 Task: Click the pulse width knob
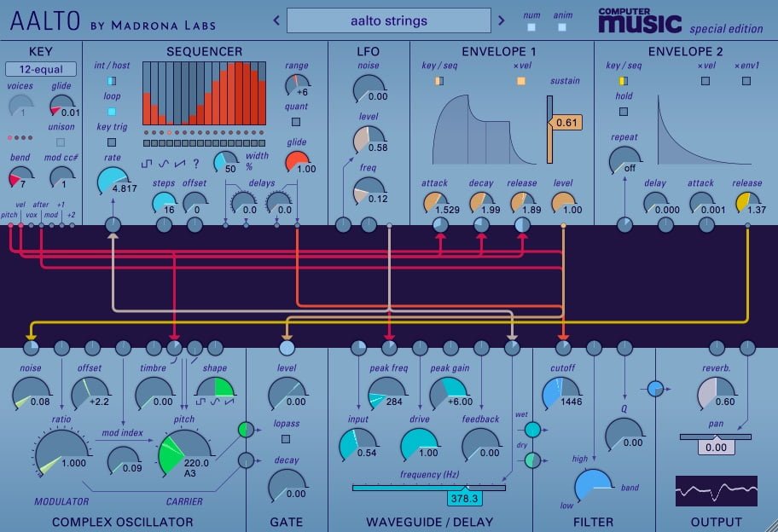click(226, 162)
